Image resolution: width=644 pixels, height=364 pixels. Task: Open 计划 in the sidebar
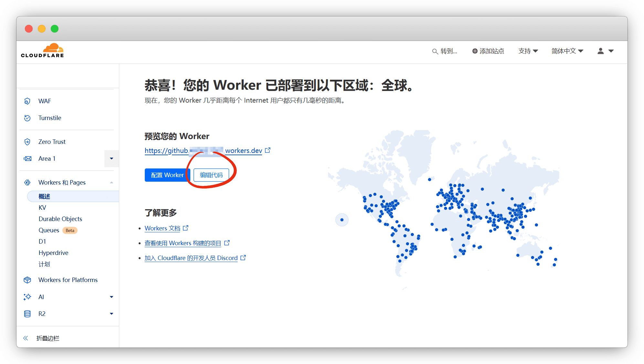point(44,264)
